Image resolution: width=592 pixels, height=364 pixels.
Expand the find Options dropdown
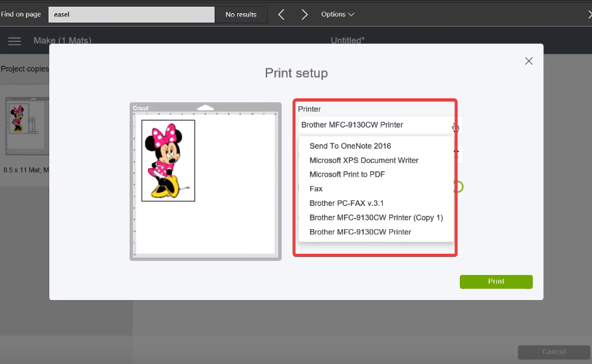point(338,15)
